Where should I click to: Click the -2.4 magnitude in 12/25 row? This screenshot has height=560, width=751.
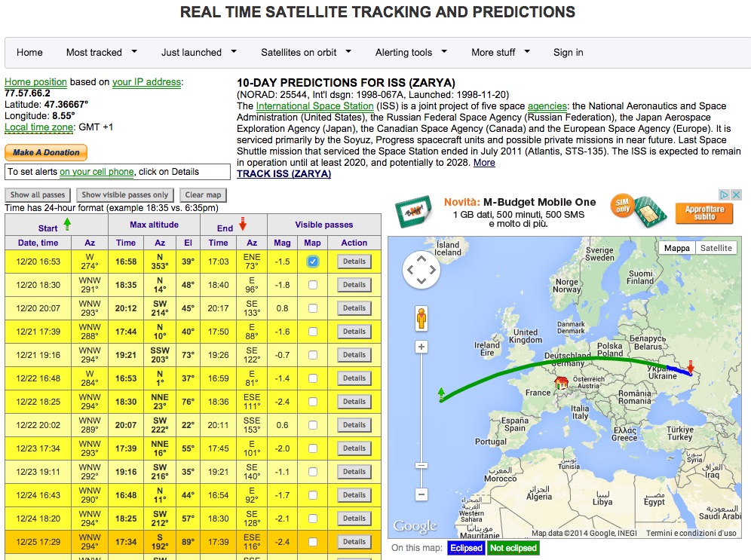click(282, 542)
